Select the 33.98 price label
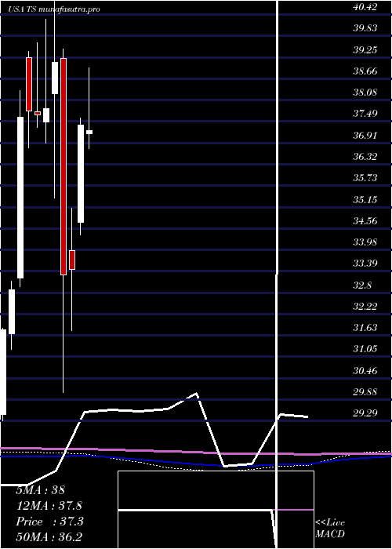The width and height of the screenshot is (392, 549). (365, 242)
